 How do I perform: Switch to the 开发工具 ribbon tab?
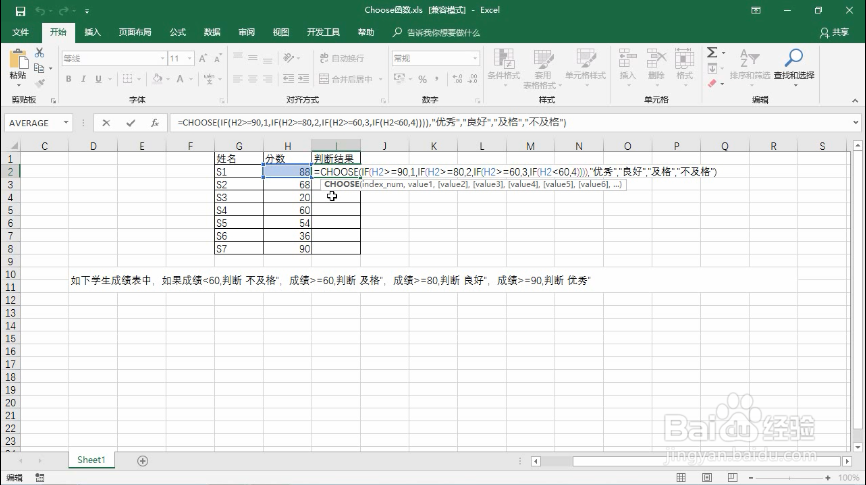tap(323, 32)
